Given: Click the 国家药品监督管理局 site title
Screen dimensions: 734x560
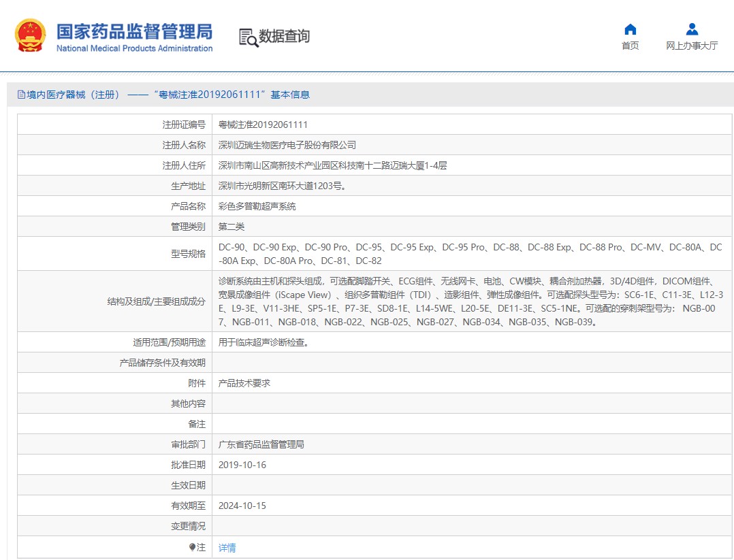Looking at the screenshot, I should tap(134, 31).
